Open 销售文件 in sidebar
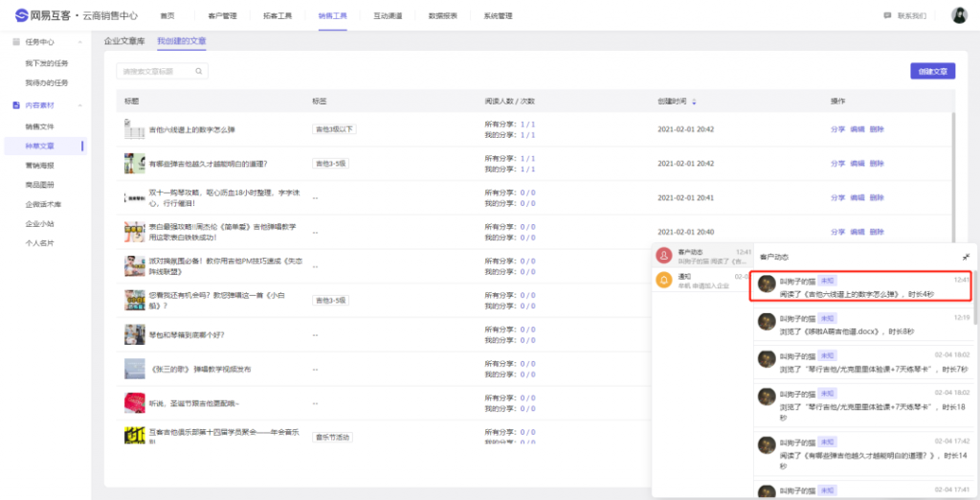Image resolution: width=980 pixels, height=500 pixels. 39,126
